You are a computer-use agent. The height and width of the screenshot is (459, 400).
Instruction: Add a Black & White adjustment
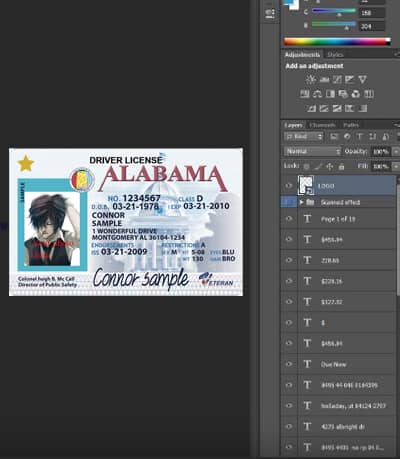point(330,94)
